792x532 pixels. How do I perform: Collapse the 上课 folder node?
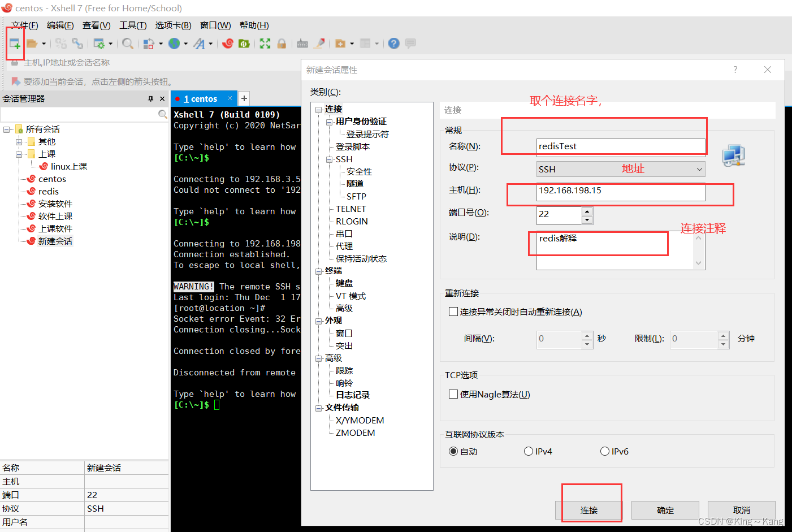coord(19,154)
